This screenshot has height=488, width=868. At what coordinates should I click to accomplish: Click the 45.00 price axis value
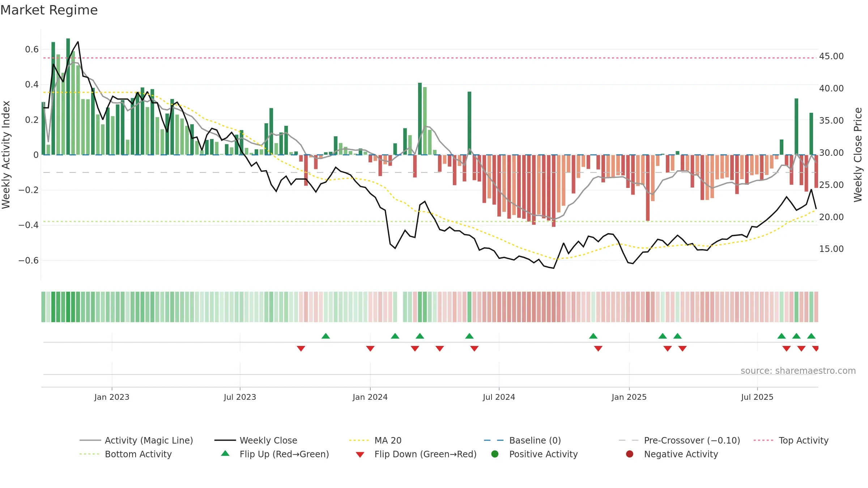tap(831, 56)
